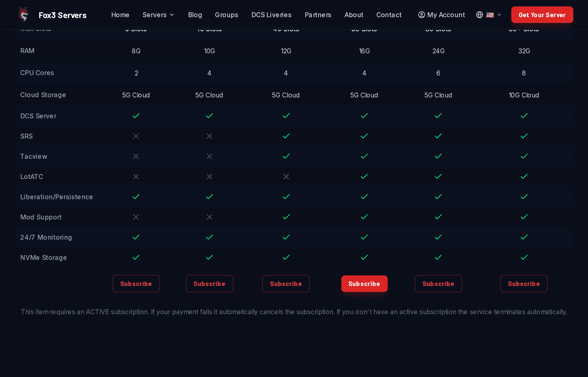Click the Cloud Storage row label
This screenshot has height=377, width=588.
(x=43, y=95)
